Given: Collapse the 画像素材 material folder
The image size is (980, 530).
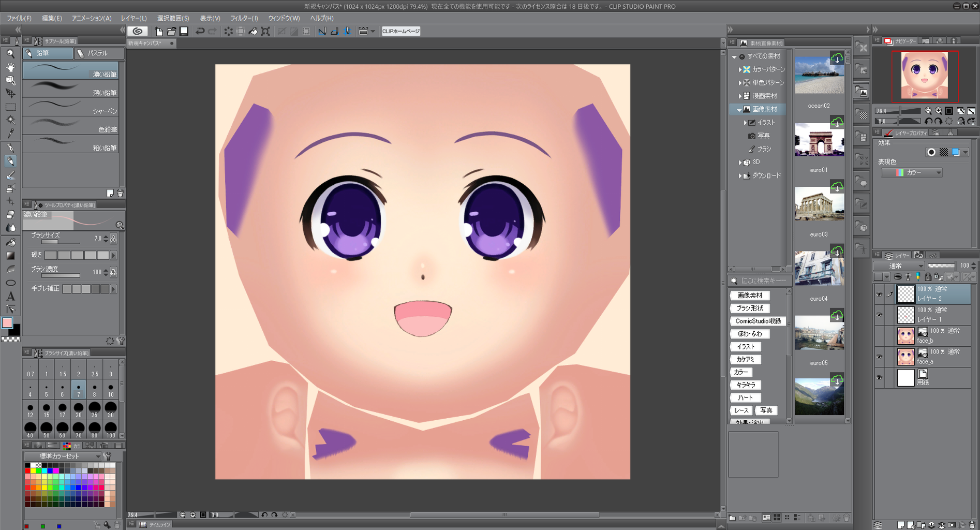Looking at the screenshot, I should point(739,110).
